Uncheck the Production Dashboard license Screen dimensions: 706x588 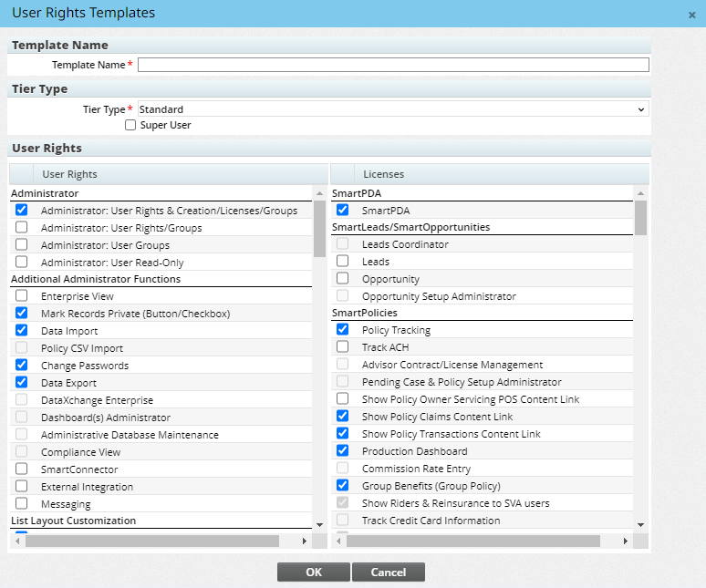click(x=342, y=450)
